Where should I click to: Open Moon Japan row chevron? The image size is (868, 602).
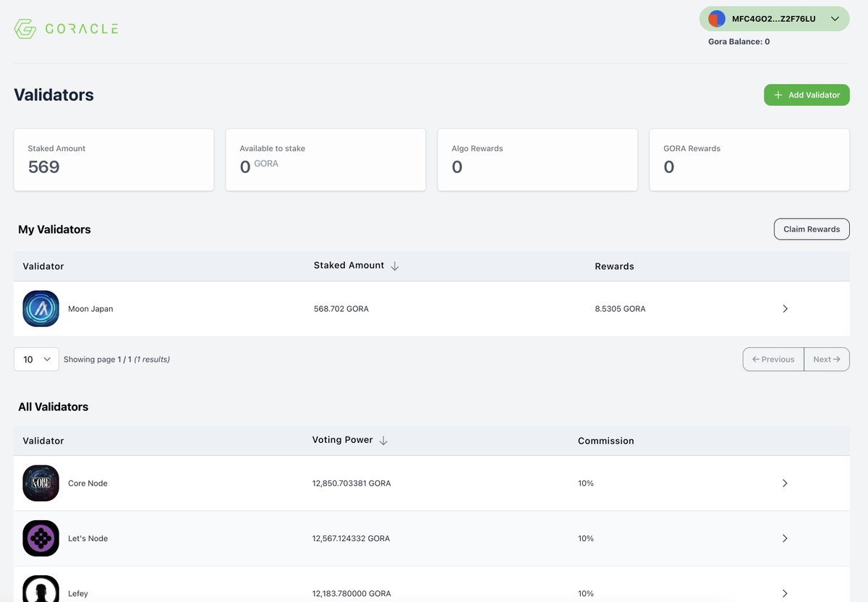click(x=786, y=309)
